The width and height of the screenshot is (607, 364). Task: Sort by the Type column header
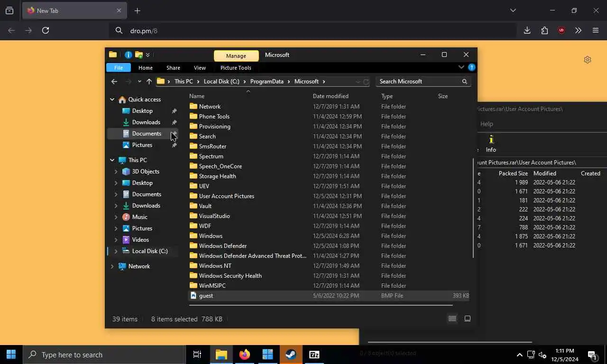[387, 96]
